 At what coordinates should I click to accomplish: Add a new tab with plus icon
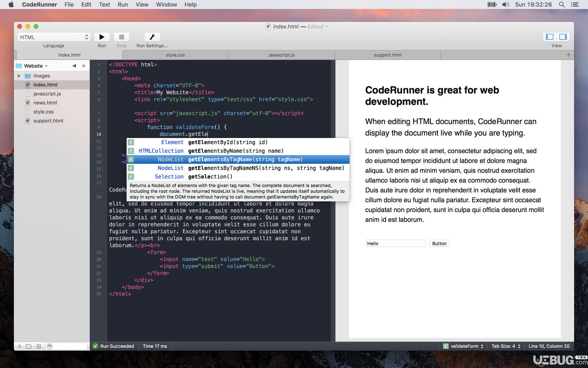coord(569,55)
